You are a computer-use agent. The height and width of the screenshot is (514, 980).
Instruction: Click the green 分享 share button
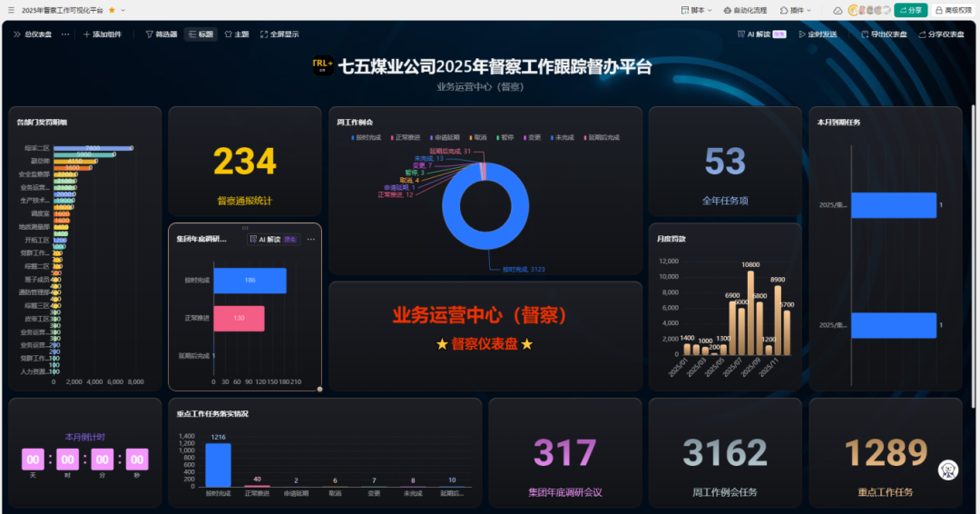tap(910, 10)
